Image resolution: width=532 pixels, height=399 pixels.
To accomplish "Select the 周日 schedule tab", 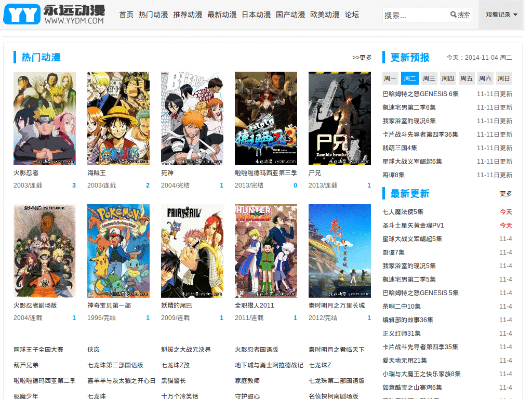I will point(503,78).
